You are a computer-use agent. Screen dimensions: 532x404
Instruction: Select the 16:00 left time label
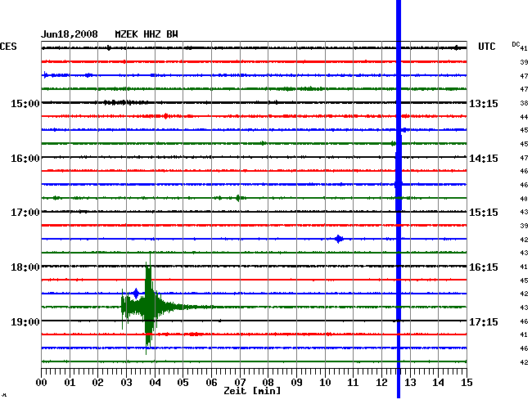pos(25,158)
